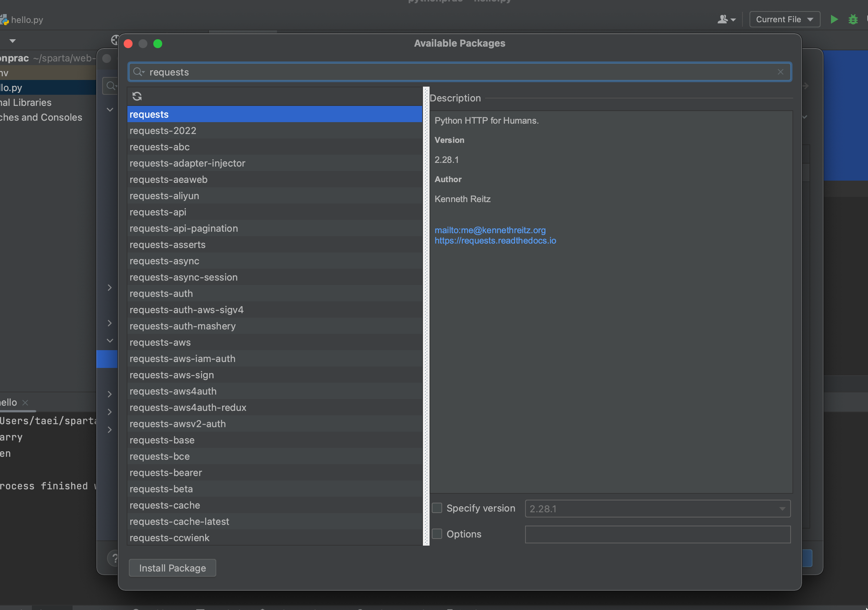Image resolution: width=868 pixels, height=610 pixels.
Task: Click the search magnifier icon in field
Action: coord(138,72)
